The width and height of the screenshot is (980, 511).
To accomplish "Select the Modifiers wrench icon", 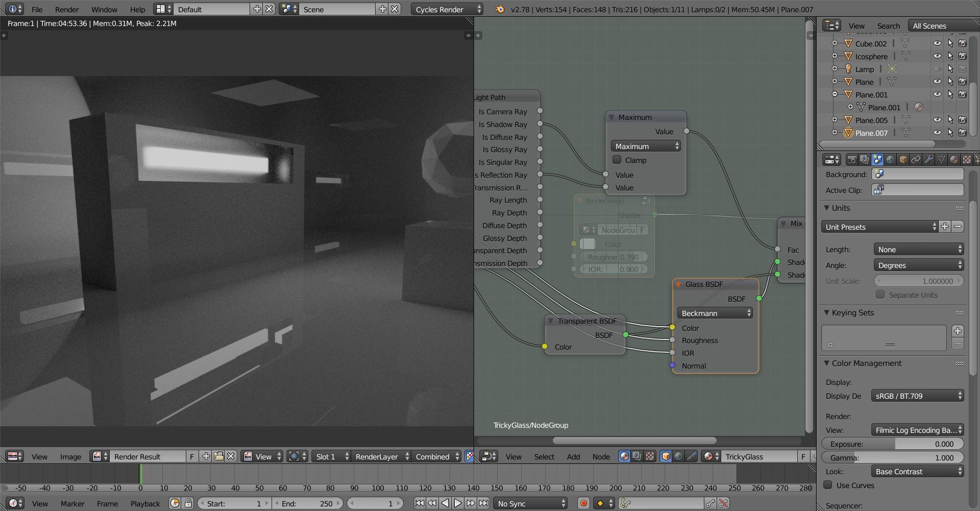I will click(928, 159).
